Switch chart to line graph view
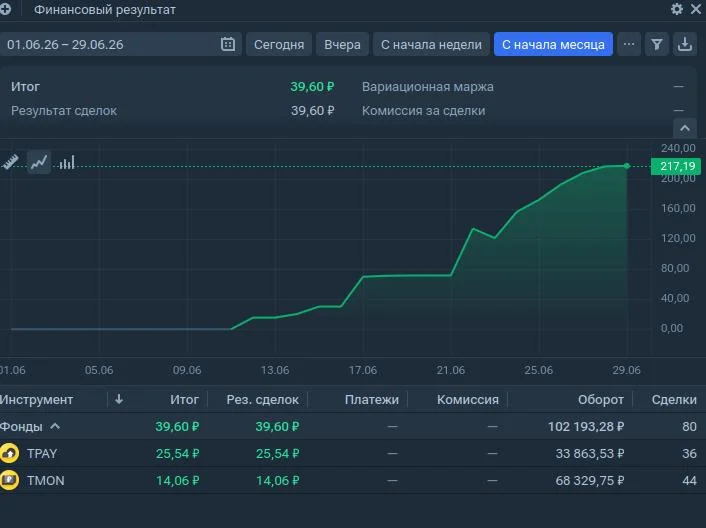The width and height of the screenshot is (706, 528). click(x=39, y=162)
